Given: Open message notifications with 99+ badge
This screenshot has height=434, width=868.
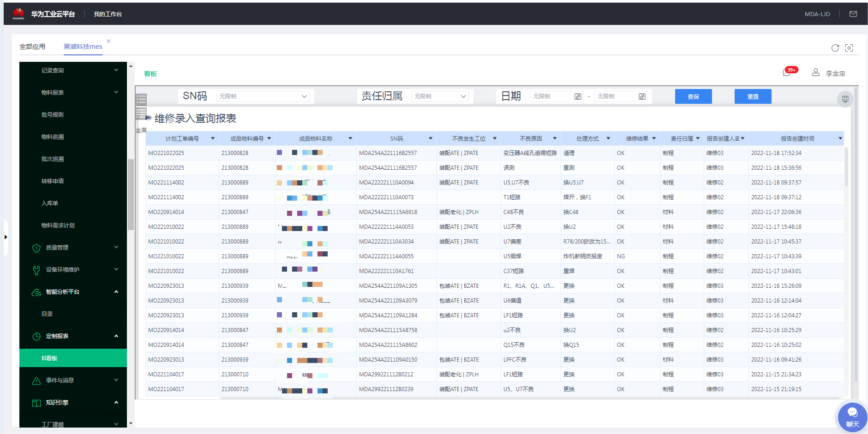Looking at the screenshot, I should coord(788,72).
